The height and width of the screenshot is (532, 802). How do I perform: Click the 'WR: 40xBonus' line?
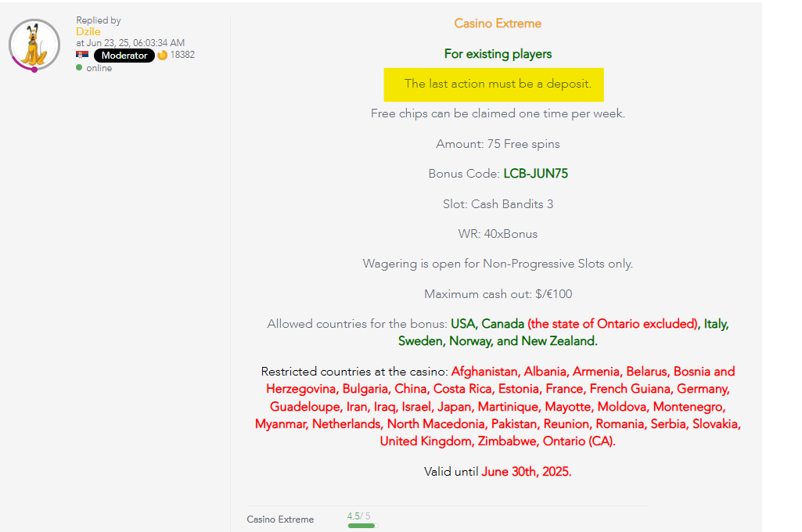(x=498, y=234)
